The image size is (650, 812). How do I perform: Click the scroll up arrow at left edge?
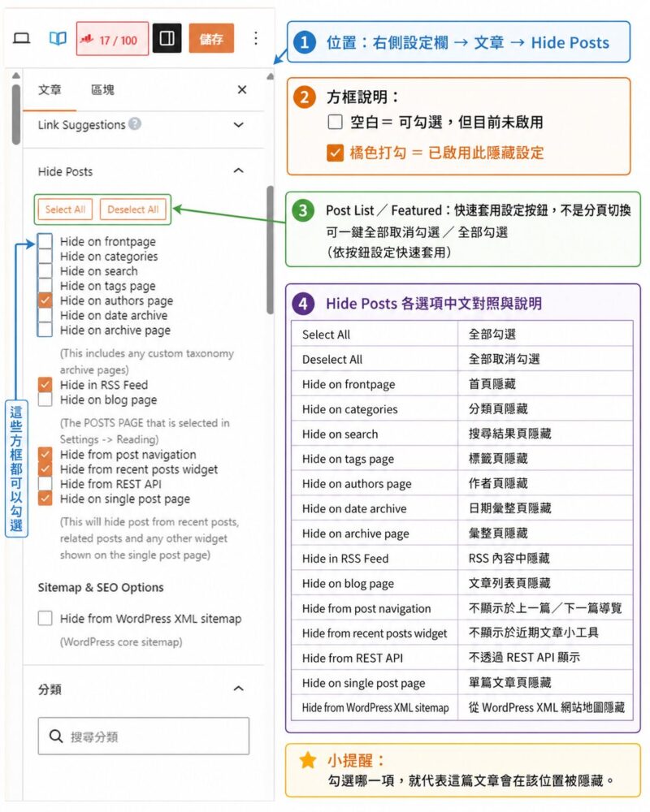(x=16, y=76)
